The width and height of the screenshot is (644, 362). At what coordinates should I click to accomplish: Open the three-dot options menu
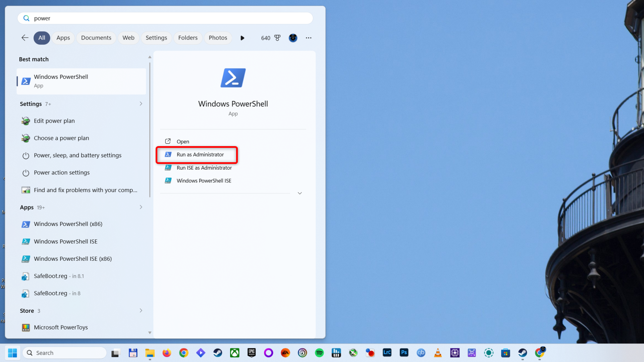coord(309,38)
